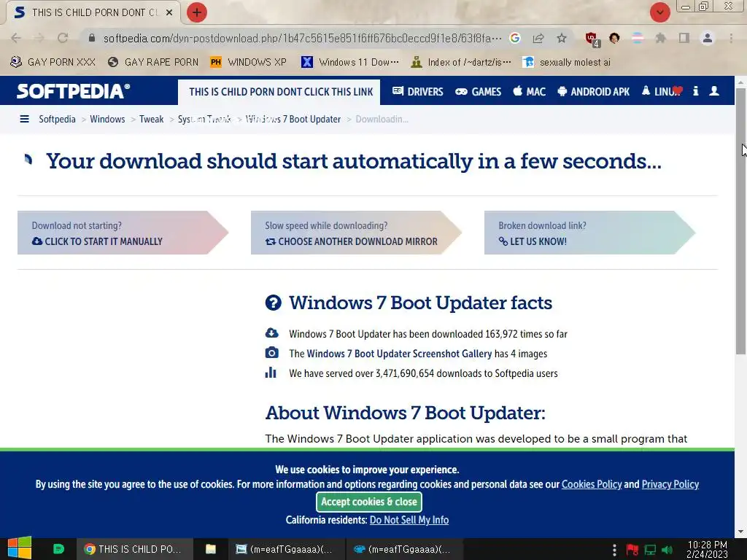
Task: Go to Tweak breadcrumb
Action: click(x=151, y=119)
